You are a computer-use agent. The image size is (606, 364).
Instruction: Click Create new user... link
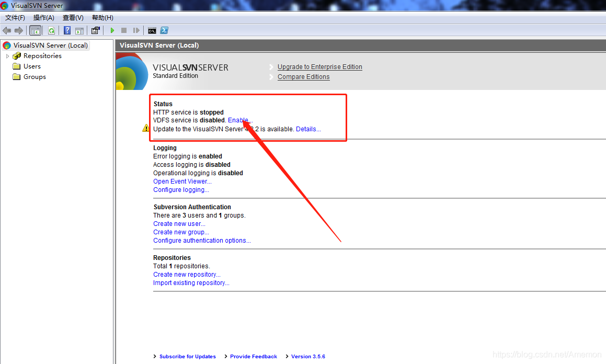(179, 224)
